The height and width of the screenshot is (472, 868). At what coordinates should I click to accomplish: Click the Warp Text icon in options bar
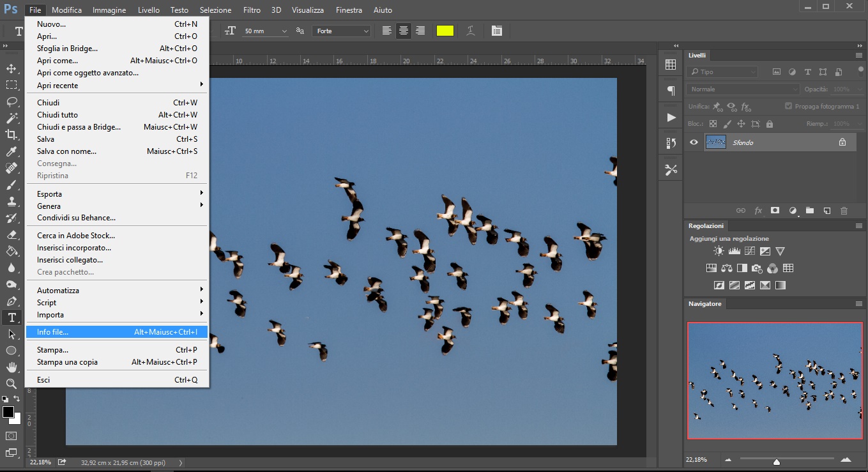point(471,31)
